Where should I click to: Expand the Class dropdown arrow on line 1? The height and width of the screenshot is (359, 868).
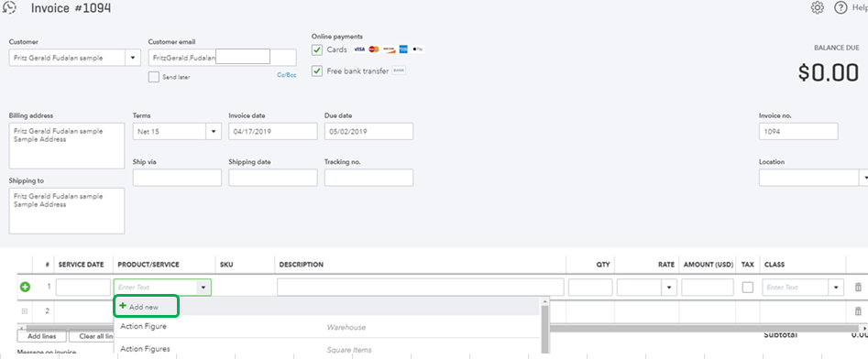[x=836, y=287]
